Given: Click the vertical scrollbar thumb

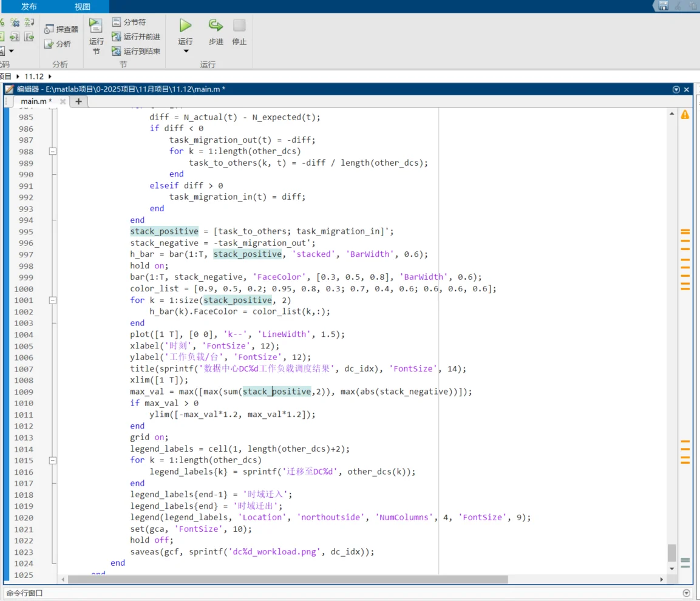Looking at the screenshot, I should [671, 553].
